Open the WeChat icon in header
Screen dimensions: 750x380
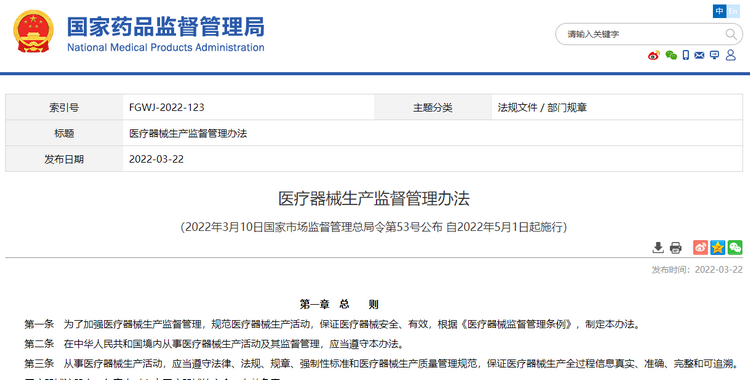671,56
